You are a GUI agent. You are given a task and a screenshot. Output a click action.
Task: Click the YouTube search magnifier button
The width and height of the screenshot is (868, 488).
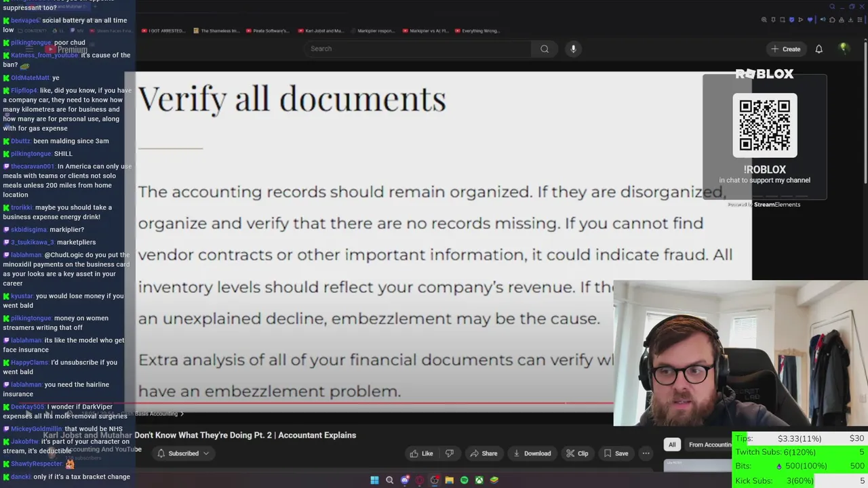click(x=545, y=49)
